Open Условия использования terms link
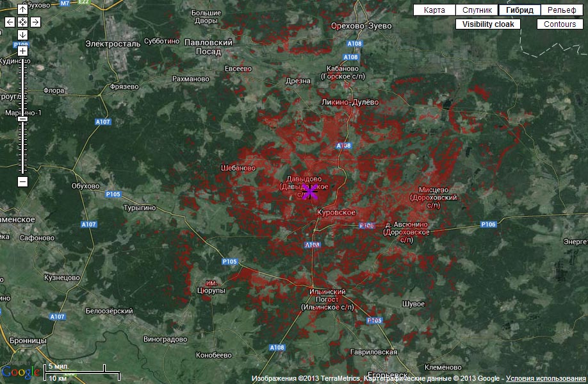588x384 pixels. click(x=546, y=378)
